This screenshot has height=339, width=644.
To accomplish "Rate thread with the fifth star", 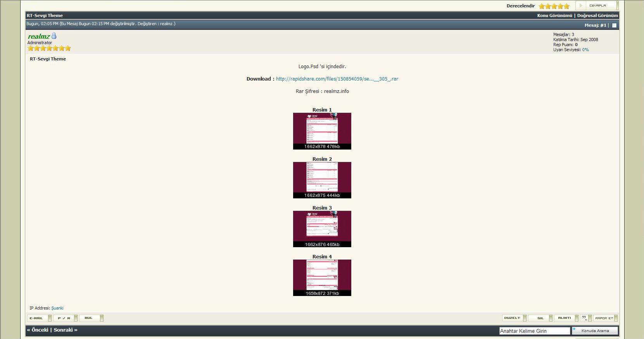I will (567, 6).
